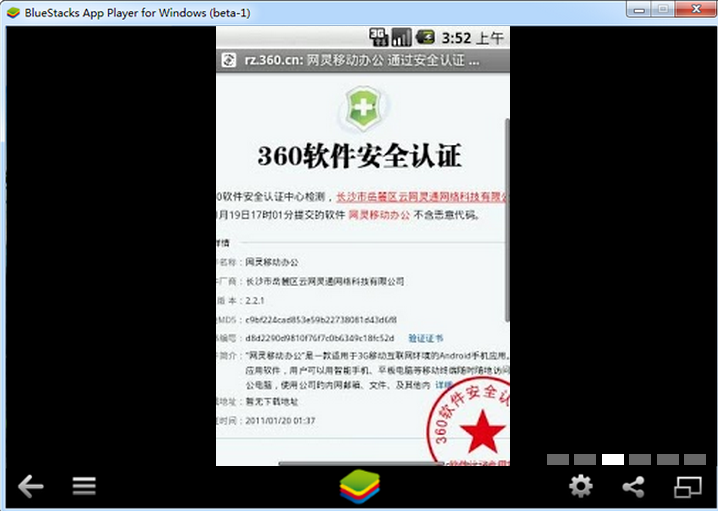718x511 pixels.
Task: Click the vertical scrollbar of the web page
Action: [507, 220]
